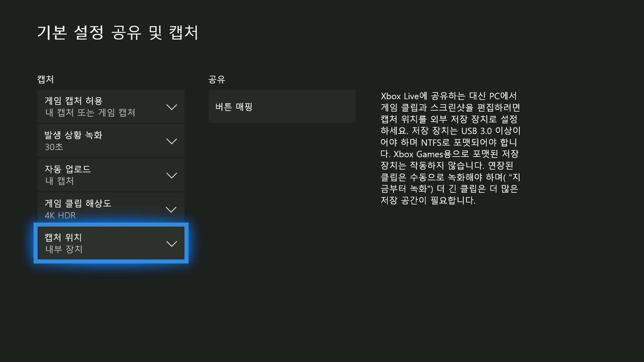The height and width of the screenshot is (362, 644).
Task: Click the chevron on 게임 캡처 허용
Action: pos(172,107)
